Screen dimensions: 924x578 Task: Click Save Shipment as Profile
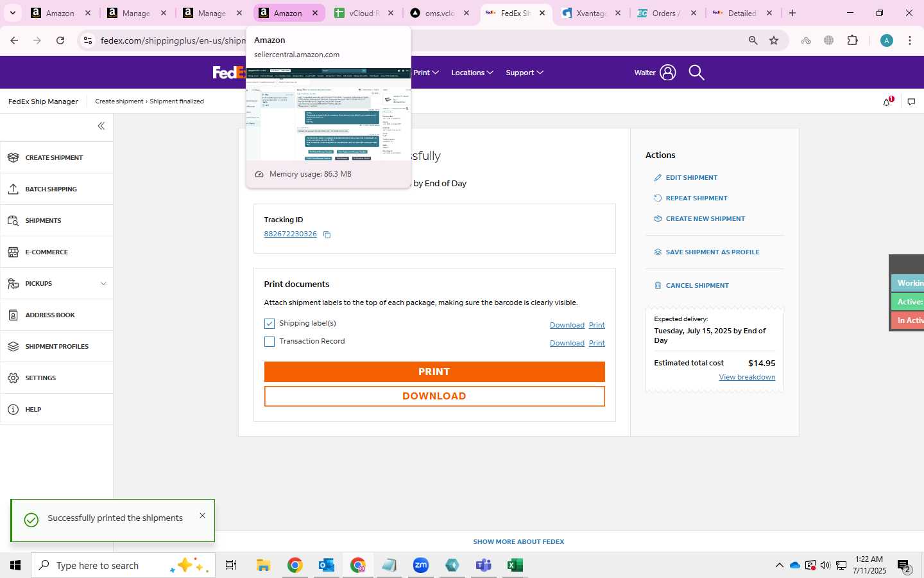[706, 252]
